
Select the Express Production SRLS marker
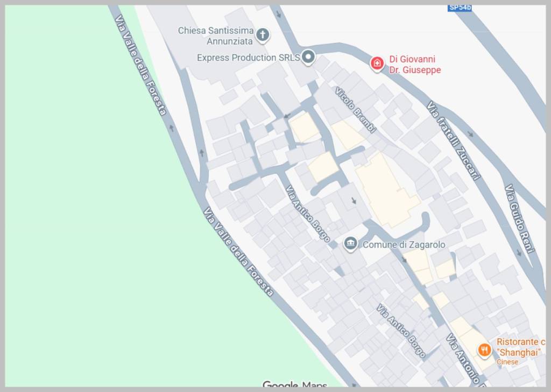308,56
